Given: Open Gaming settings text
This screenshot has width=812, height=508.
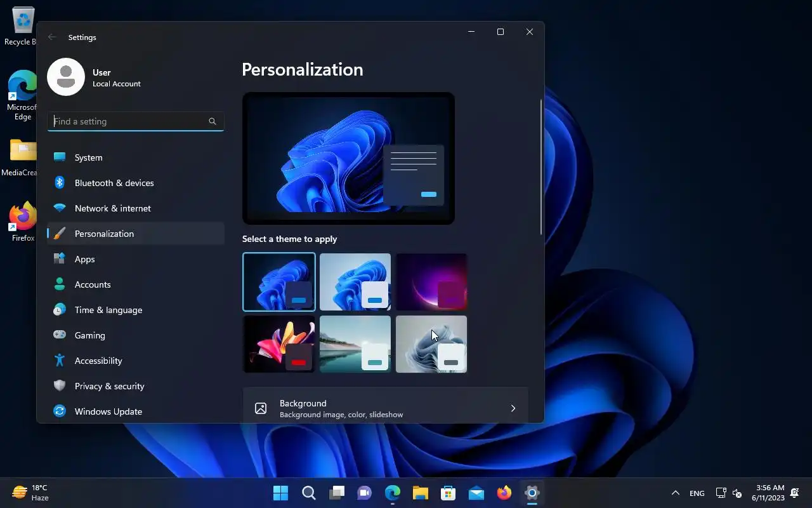Looking at the screenshot, I should (90, 335).
